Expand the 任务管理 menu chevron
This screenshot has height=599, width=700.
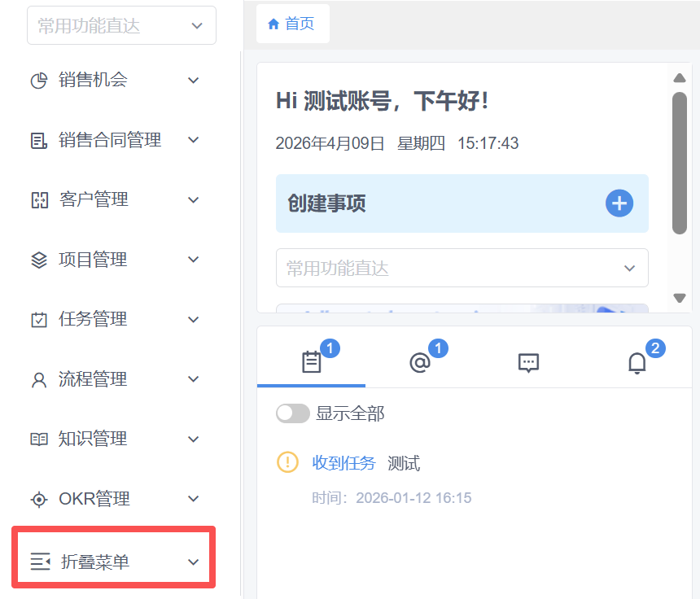coord(193,320)
